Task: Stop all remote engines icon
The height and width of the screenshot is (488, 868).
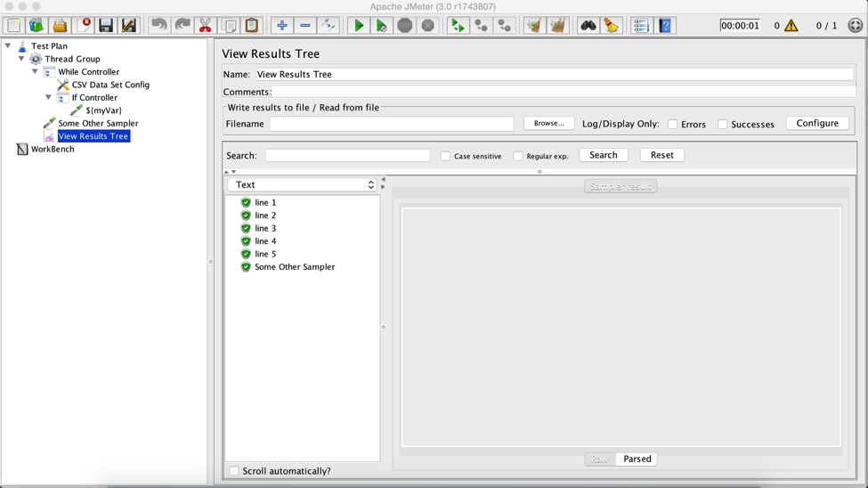Action: (481, 26)
